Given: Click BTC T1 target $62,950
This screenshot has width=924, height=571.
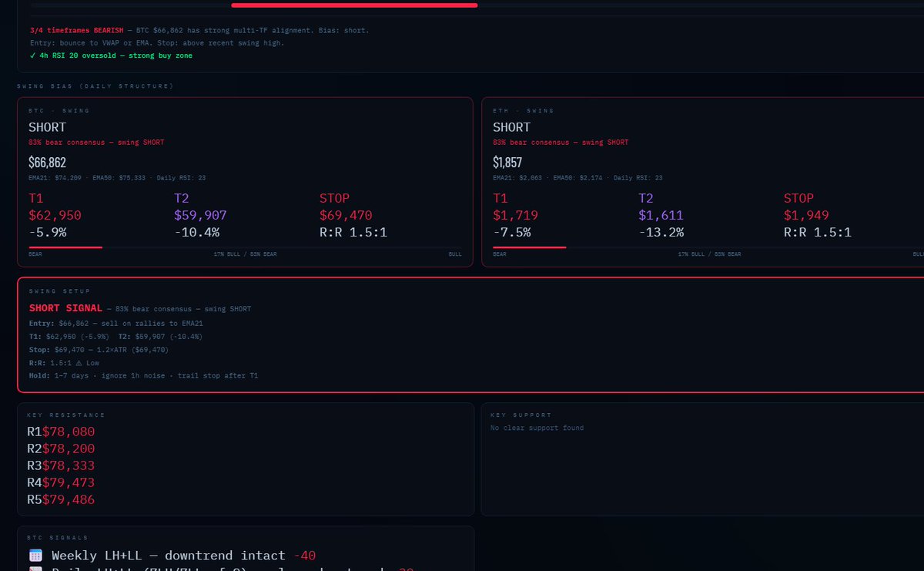Looking at the screenshot, I should point(55,216).
